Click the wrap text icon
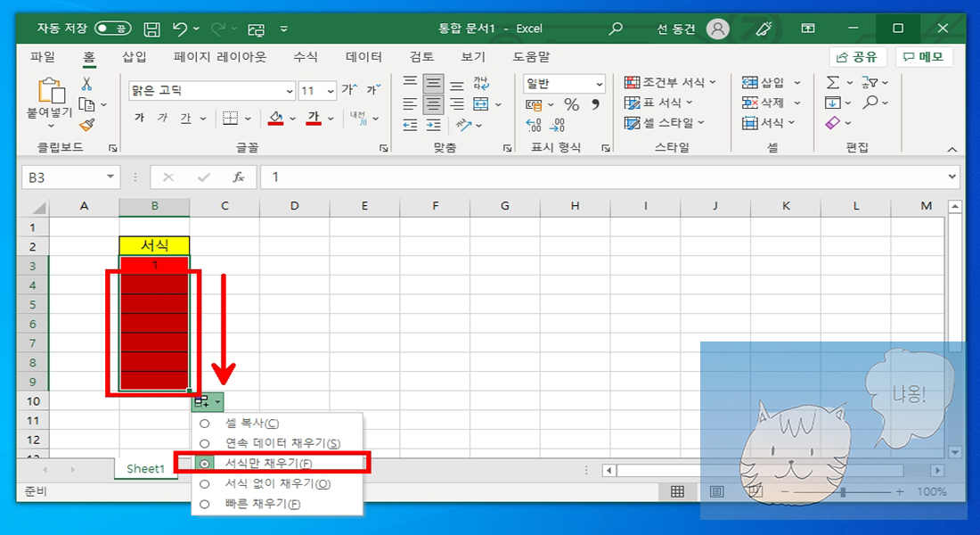The height and width of the screenshot is (535, 980). (481, 83)
